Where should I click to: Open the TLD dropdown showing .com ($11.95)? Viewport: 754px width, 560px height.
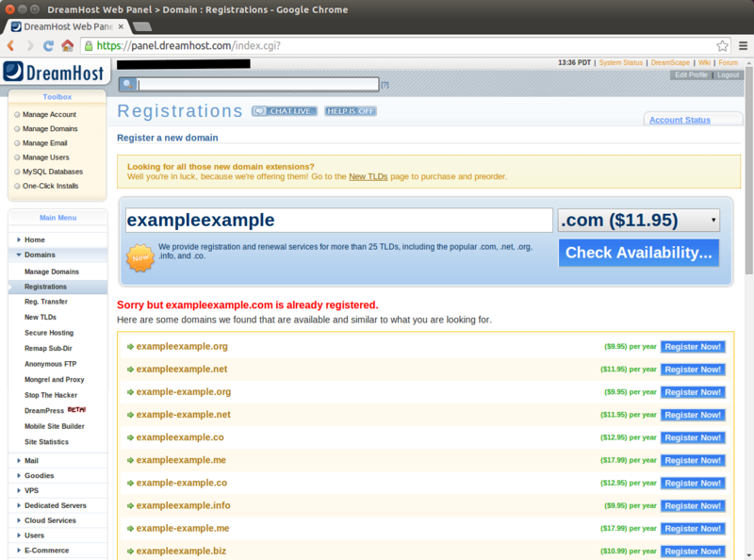click(x=639, y=221)
